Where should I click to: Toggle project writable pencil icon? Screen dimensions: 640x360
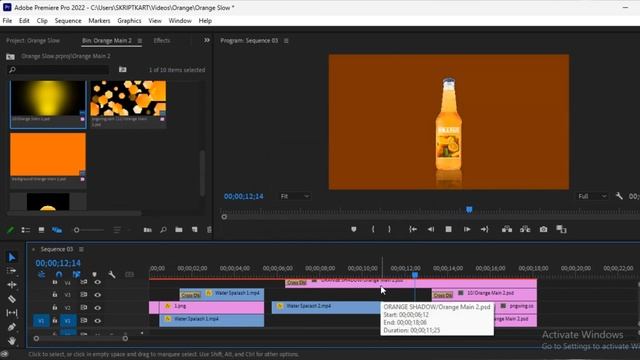point(10,230)
